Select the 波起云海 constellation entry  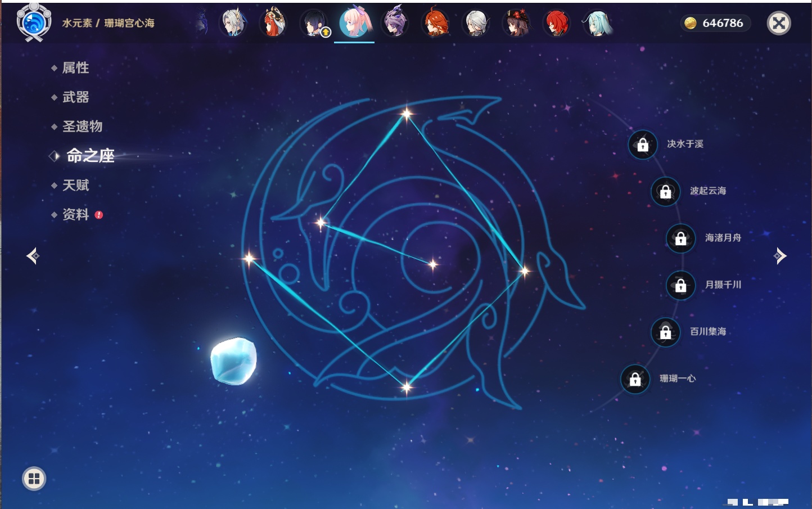click(707, 191)
